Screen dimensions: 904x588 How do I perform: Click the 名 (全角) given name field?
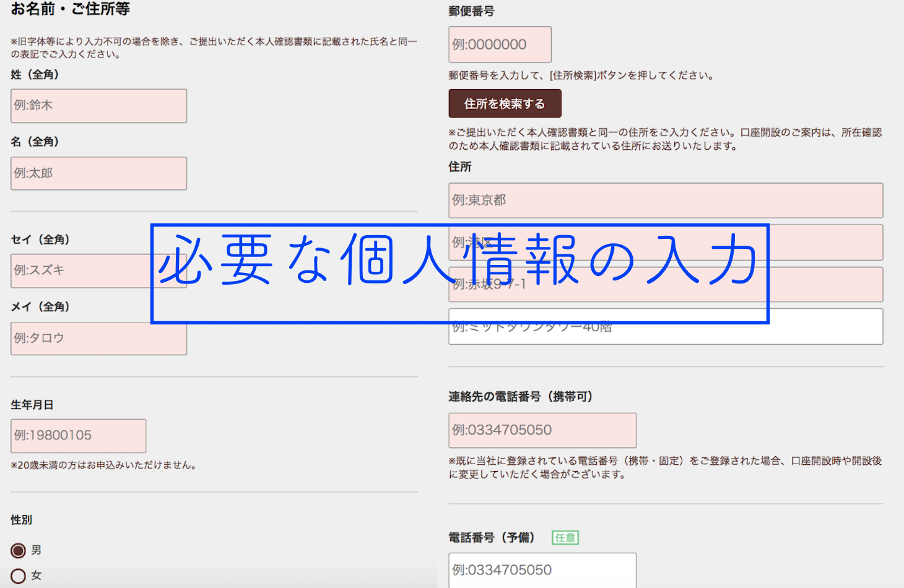[x=98, y=173]
